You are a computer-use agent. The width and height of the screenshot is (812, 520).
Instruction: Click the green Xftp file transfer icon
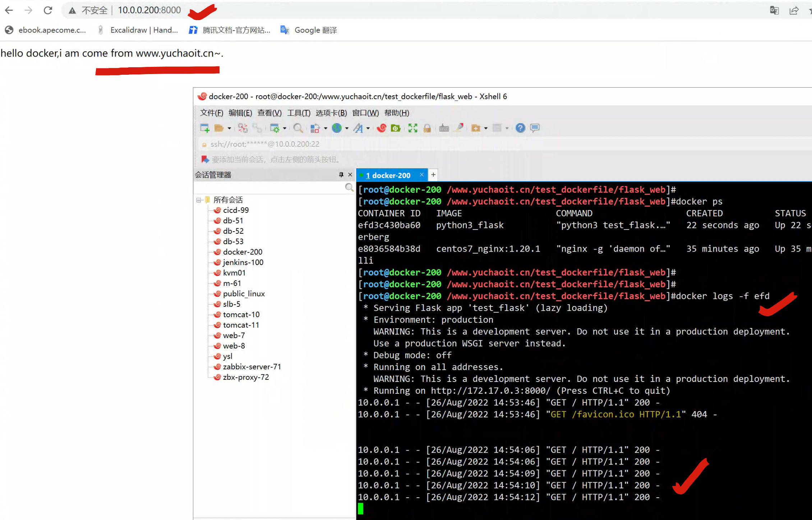(396, 128)
